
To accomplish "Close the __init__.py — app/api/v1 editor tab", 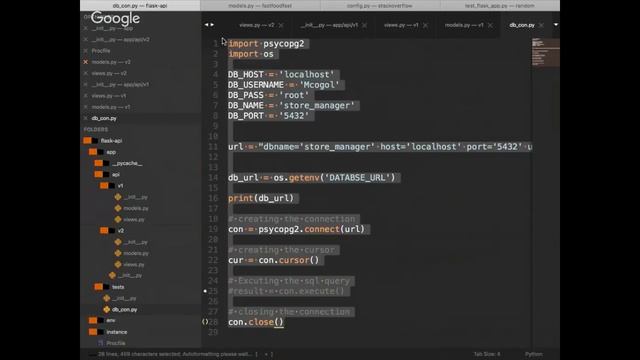I will [x=364, y=25].
